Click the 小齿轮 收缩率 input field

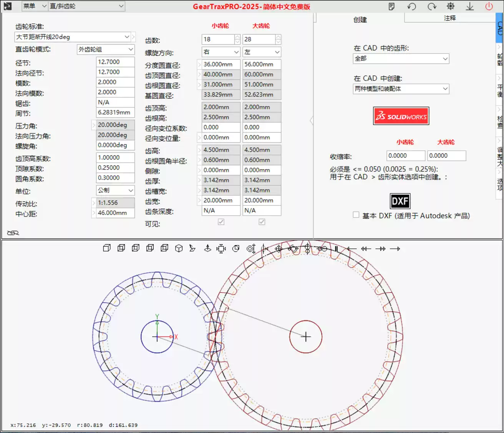coord(405,155)
